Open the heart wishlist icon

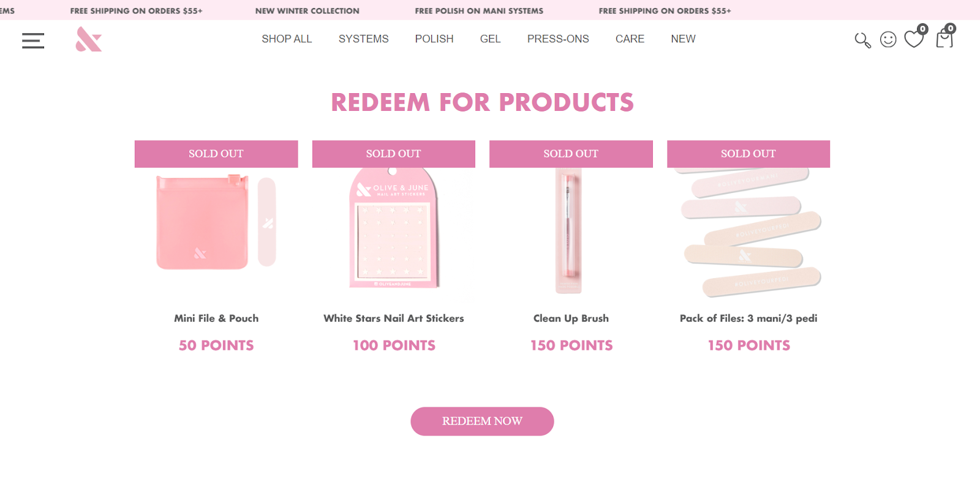tap(914, 39)
